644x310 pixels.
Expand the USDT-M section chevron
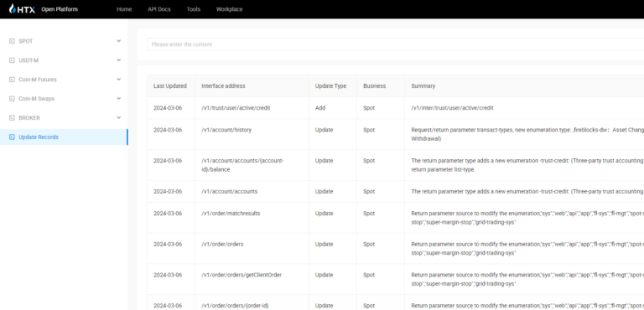click(x=119, y=60)
